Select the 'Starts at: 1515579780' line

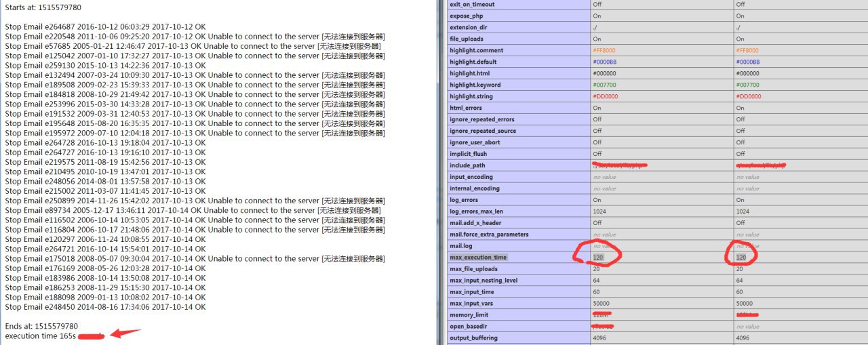click(43, 7)
